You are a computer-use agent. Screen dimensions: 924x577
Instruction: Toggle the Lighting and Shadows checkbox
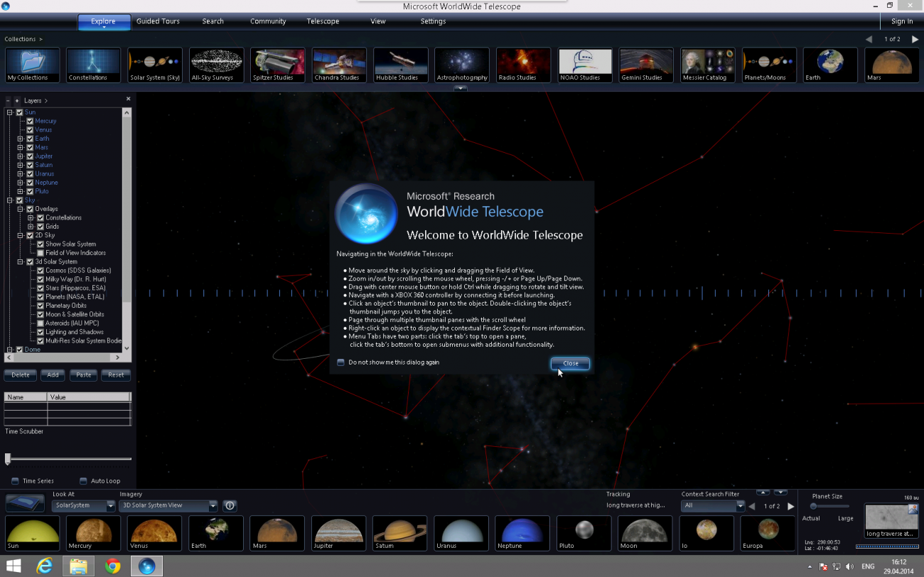click(41, 332)
